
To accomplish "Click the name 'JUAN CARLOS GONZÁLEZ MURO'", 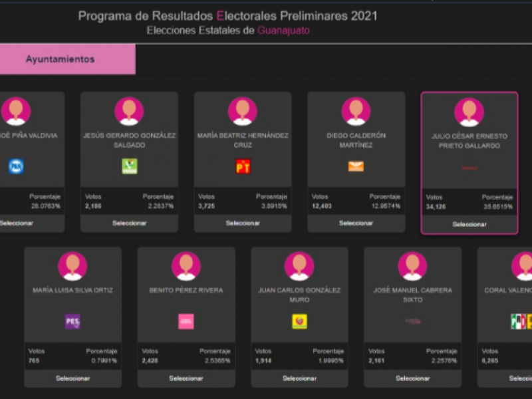I will 299,295.
